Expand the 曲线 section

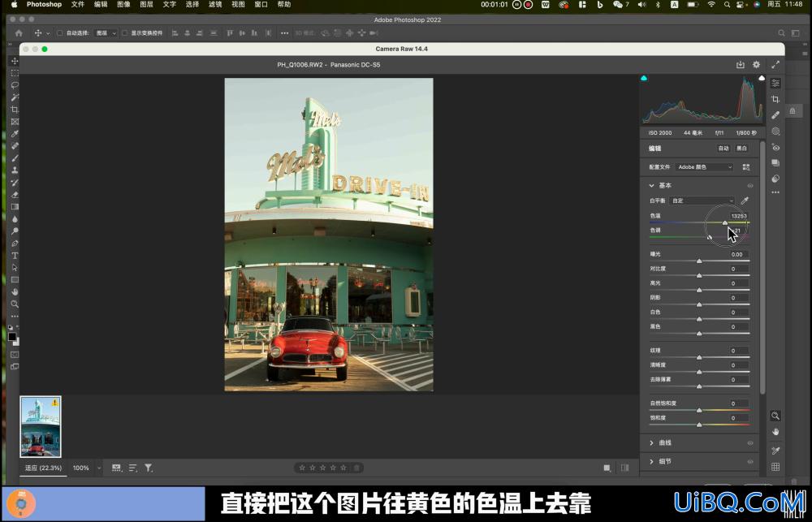pyautogui.click(x=651, y=442)
